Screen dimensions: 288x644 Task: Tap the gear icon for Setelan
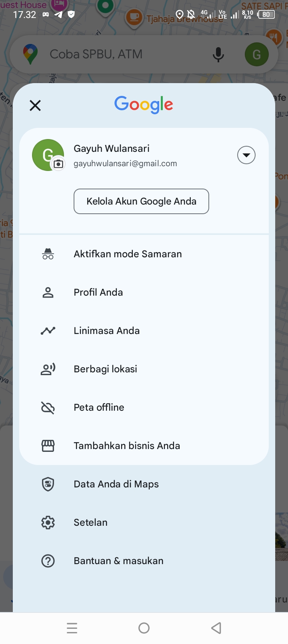pos(48,523)
